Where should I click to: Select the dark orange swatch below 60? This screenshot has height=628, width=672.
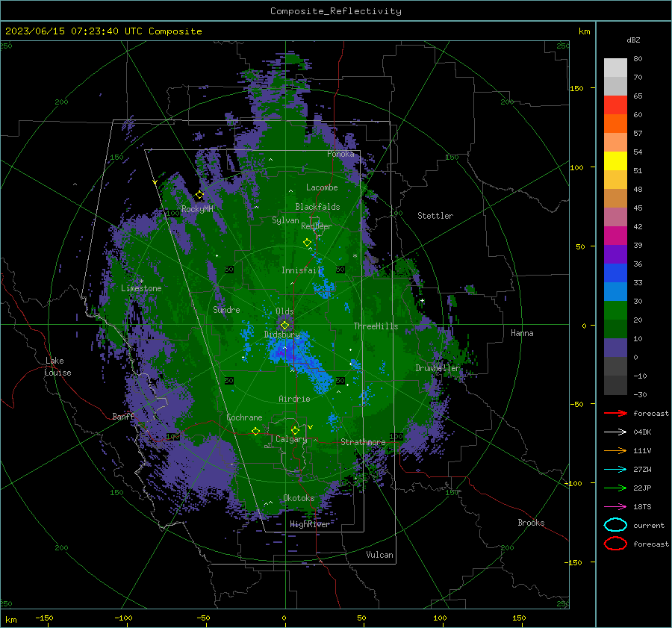[x=615, y=124]
